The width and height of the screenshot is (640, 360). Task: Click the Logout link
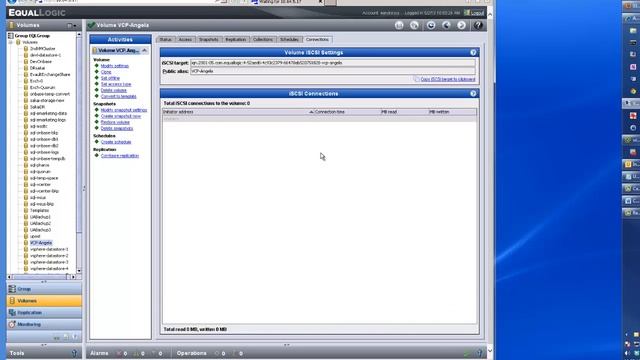(477, 13)
